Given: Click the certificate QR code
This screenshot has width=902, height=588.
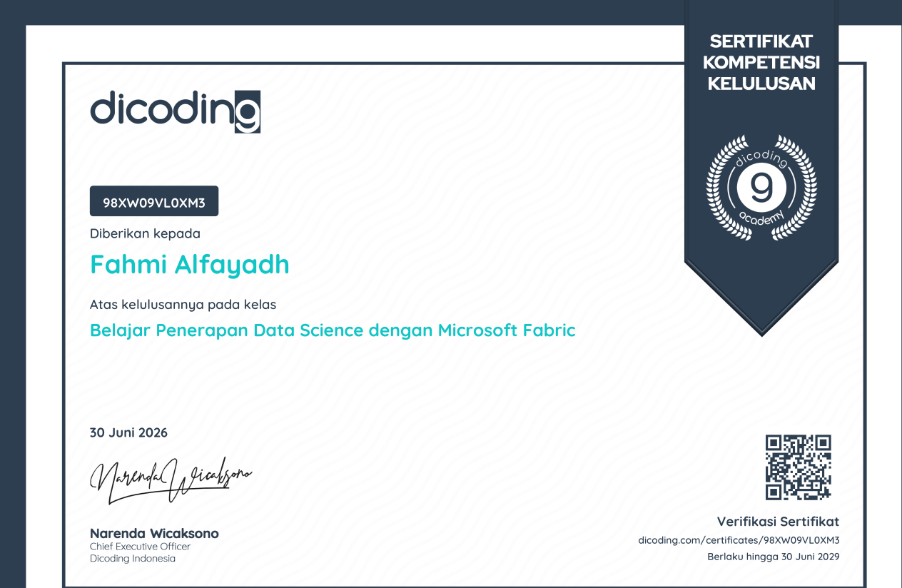Looking at the screenshot, I should click(799, 467).
